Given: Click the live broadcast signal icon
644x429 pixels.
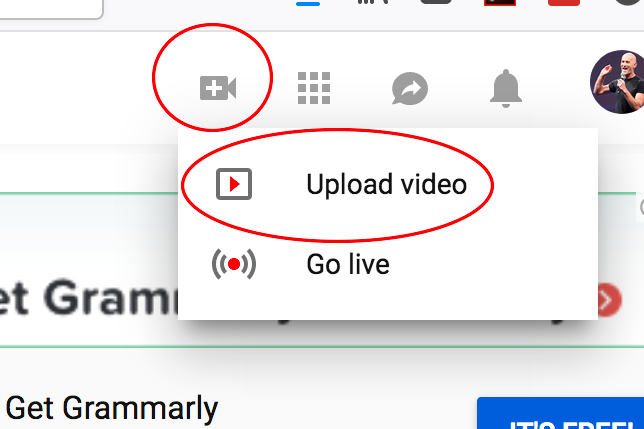Looking at the screenshot, I should tap(234, 264).
